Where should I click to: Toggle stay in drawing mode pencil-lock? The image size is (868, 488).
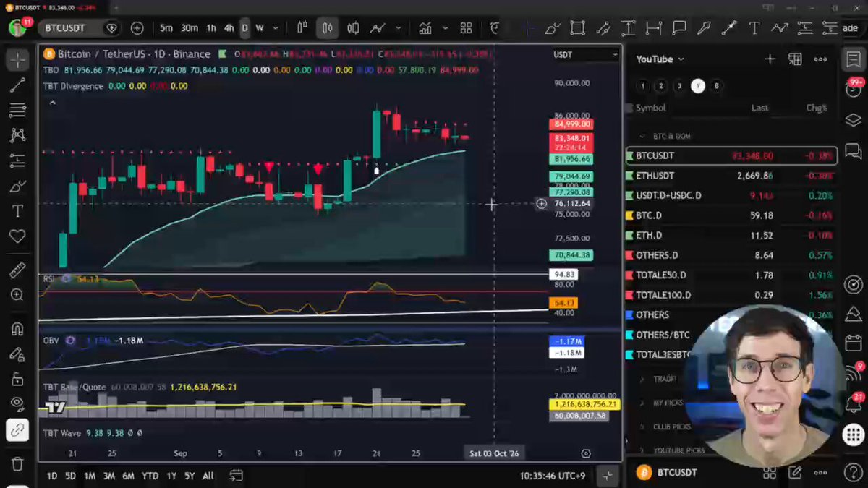pos(17,354)
